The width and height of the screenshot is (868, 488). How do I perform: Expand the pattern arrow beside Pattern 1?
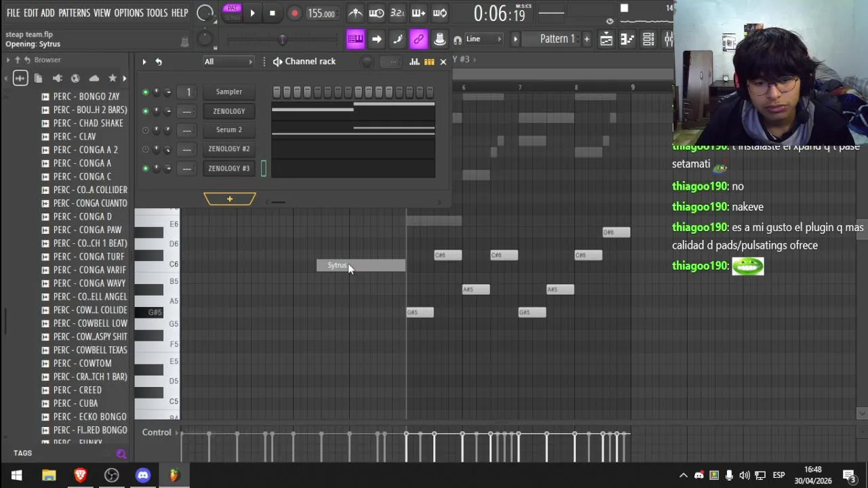coord(515,39)
